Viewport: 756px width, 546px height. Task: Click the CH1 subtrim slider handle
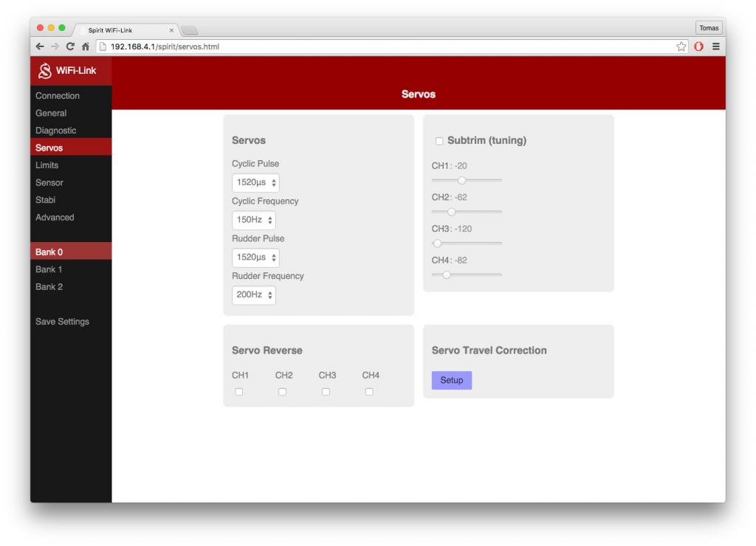(461, 179)
